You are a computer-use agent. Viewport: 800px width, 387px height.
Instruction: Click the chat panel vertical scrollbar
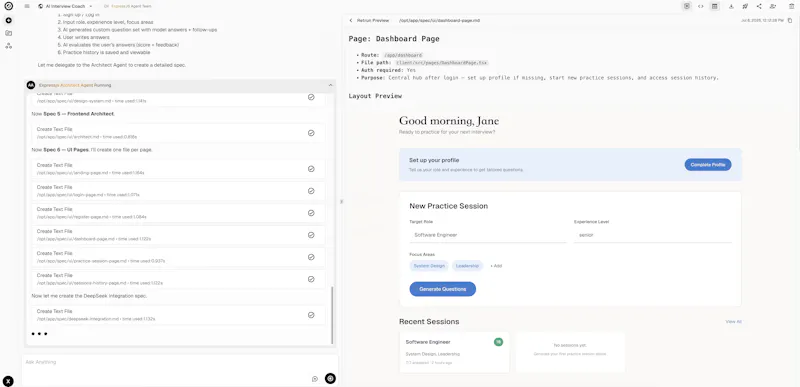pyautogui.click(x=332, y=315)
